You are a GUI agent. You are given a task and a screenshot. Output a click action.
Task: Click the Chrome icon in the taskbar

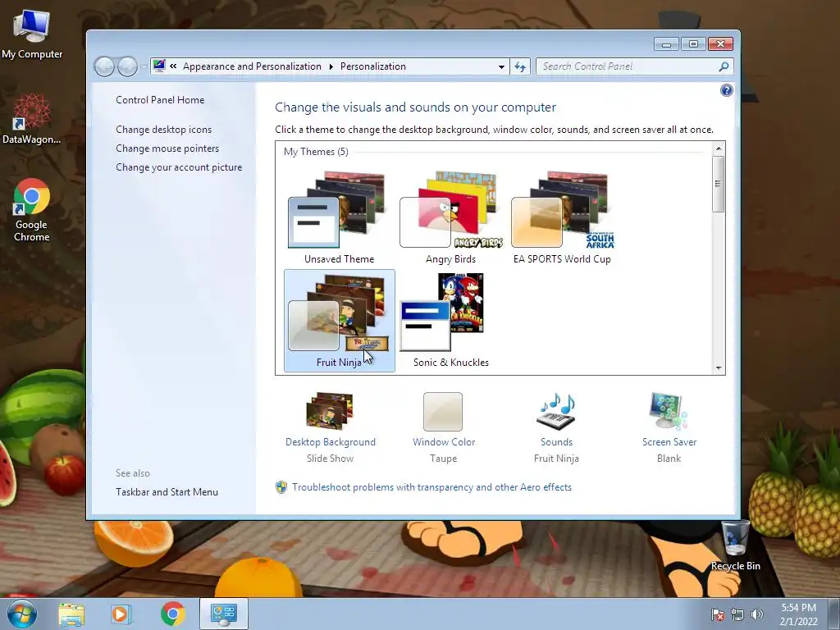pyautogui.click(x=172, y=614)
